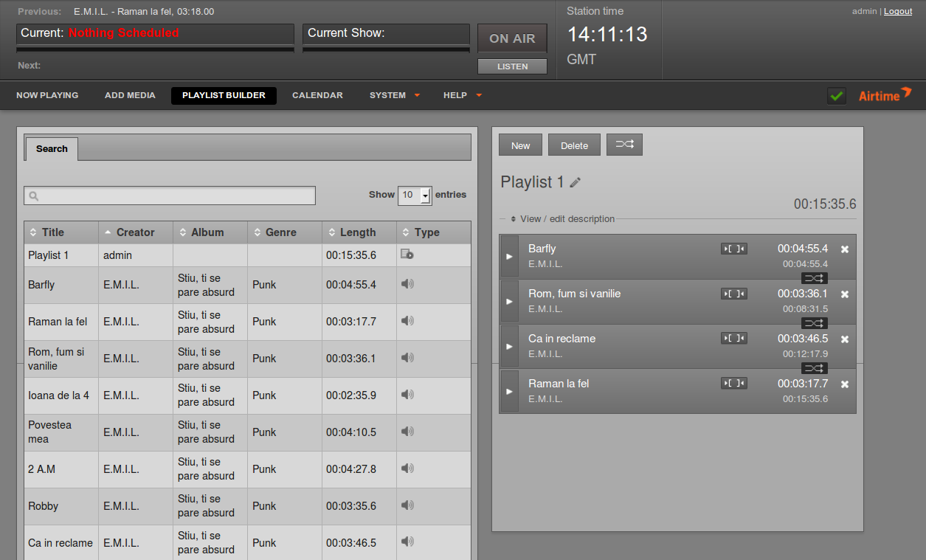This screenshot has width=926, height=560.
Task: Click the crossfade icon below Rom, fum si vanilie
Action: click(814, 322)
